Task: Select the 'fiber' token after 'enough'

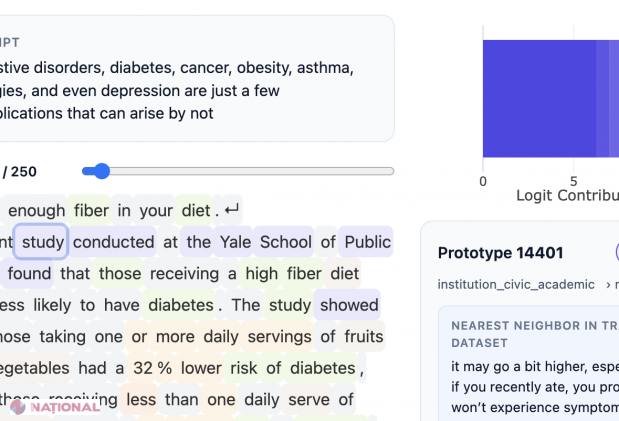Action: [x=91, y=210]
